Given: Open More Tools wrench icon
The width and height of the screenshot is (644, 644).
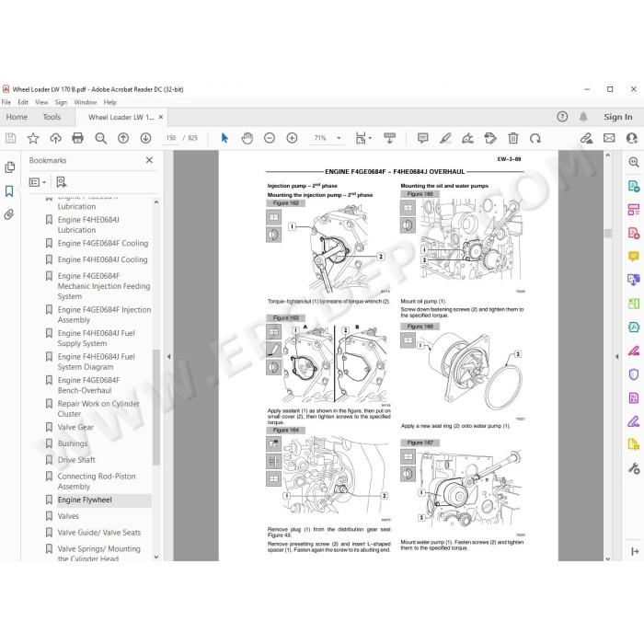Looking at the screenshot, I should pyautogui.click(x=633, y=468).
